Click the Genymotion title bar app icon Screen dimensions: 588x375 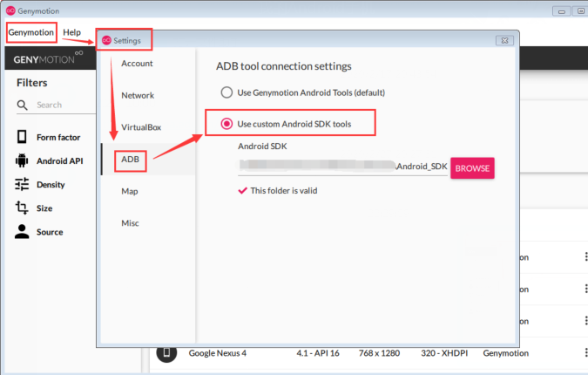(10, 10)
